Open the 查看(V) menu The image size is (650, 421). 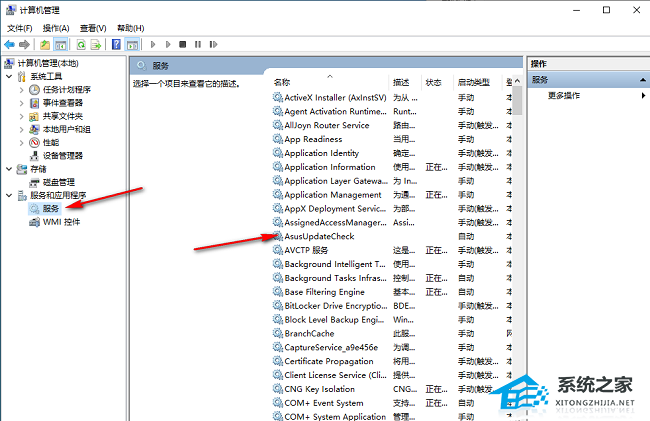(x=92, y=28)
